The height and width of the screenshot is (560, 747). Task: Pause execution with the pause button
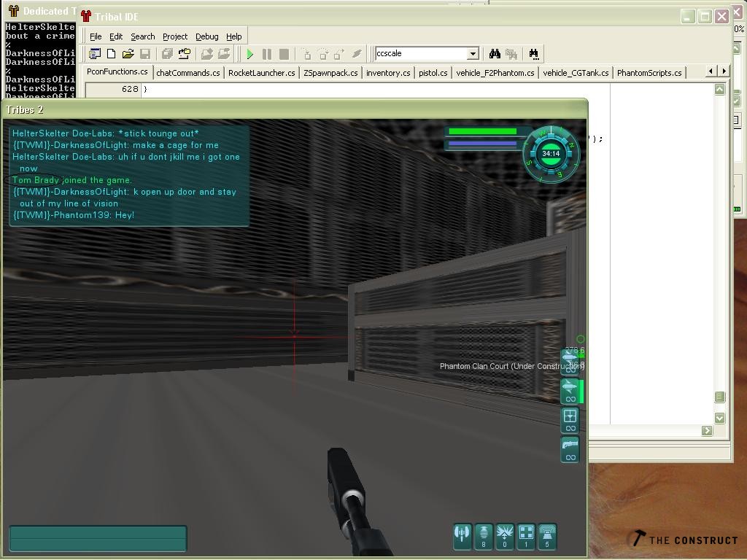click(267, 54)
